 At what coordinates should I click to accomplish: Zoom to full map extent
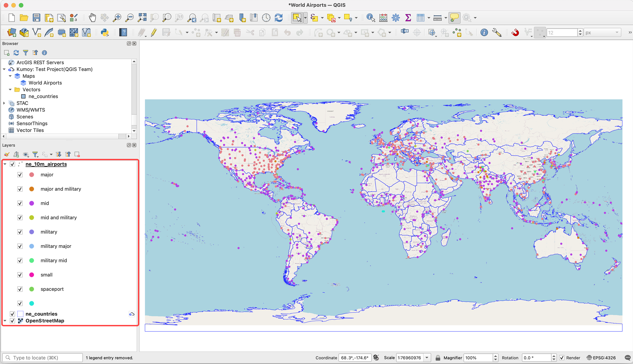point(142,18)
